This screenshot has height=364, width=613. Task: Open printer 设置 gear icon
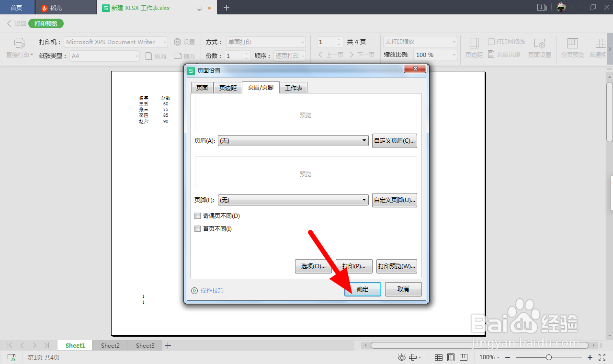click(177, 42)
